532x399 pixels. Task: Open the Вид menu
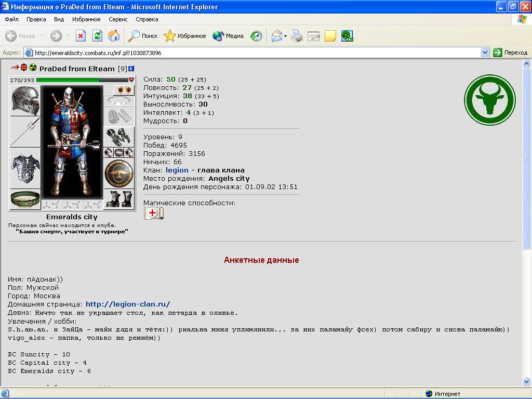coord(59,19)
